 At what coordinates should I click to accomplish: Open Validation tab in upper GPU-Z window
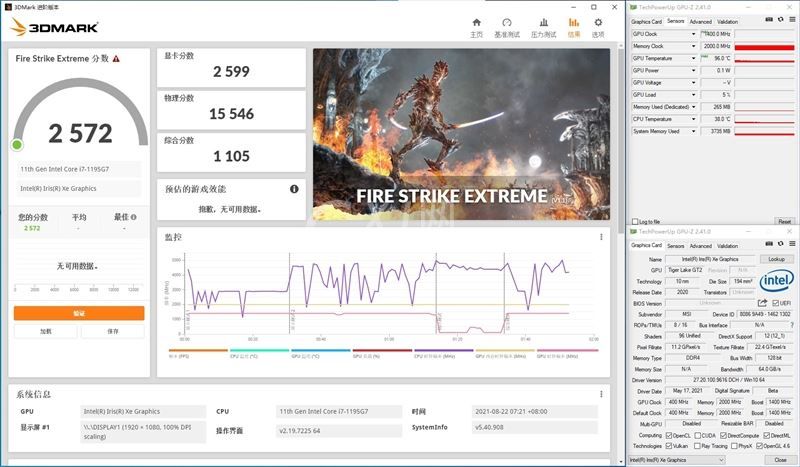point(728,21)
